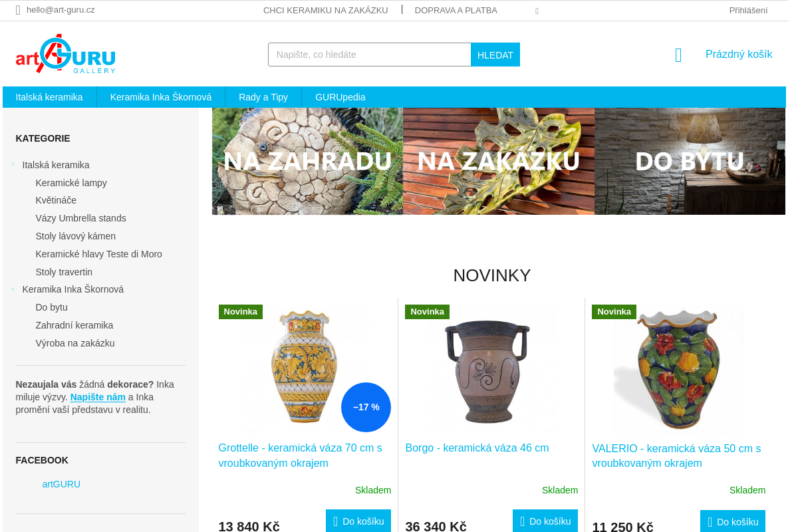Focus the Napište, co hledáte search field
The image size is (798, 532).
[370, 55]
